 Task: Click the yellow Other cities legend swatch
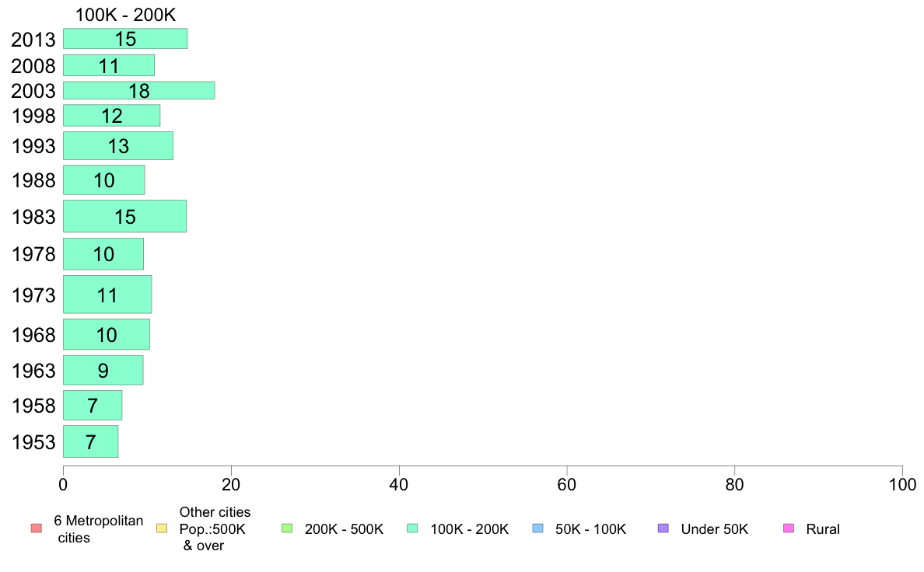click(x=162, y=528)
